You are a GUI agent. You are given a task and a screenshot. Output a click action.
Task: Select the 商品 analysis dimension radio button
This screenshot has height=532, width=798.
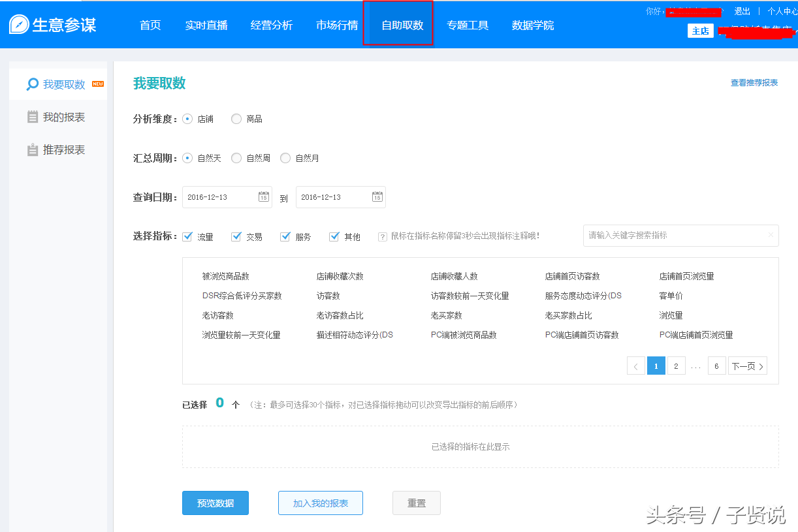pyautogui.click(x=235, y=118)
